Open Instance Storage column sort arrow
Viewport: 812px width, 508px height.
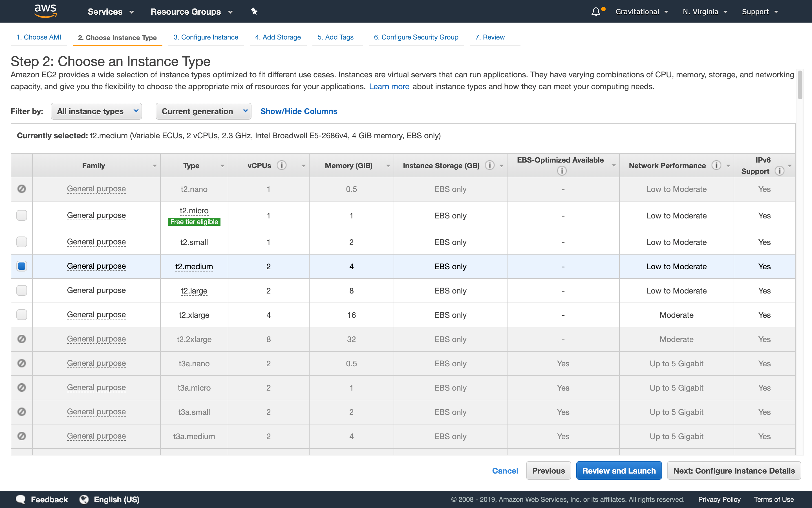501,166
